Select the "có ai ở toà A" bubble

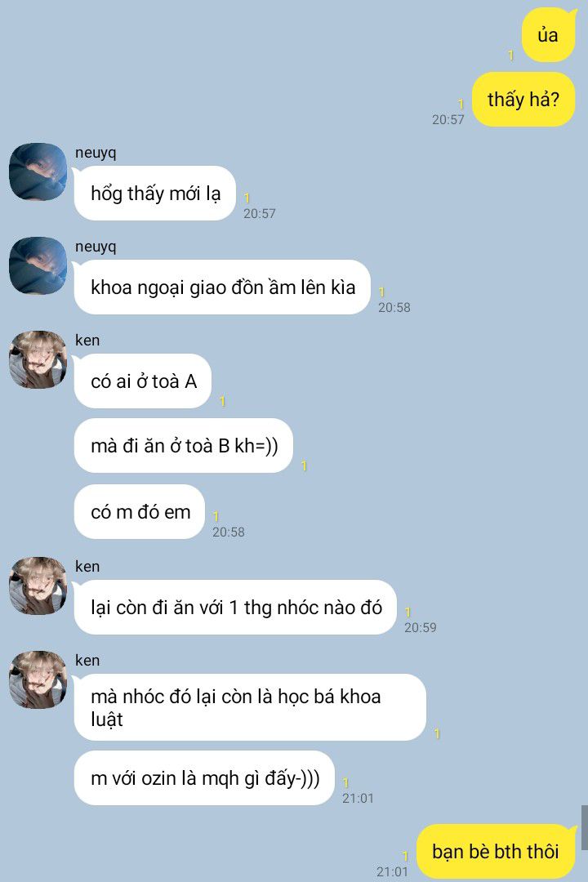[x=143, y=381]
